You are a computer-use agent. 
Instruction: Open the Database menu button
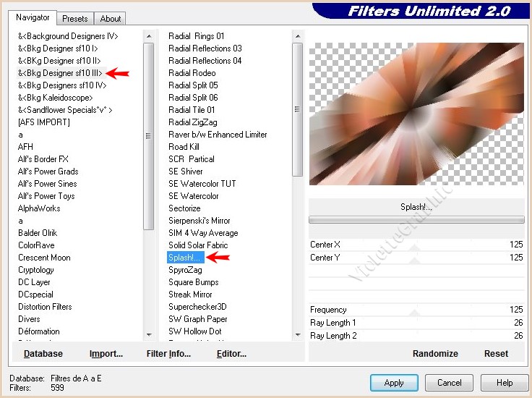click(43, 354)
